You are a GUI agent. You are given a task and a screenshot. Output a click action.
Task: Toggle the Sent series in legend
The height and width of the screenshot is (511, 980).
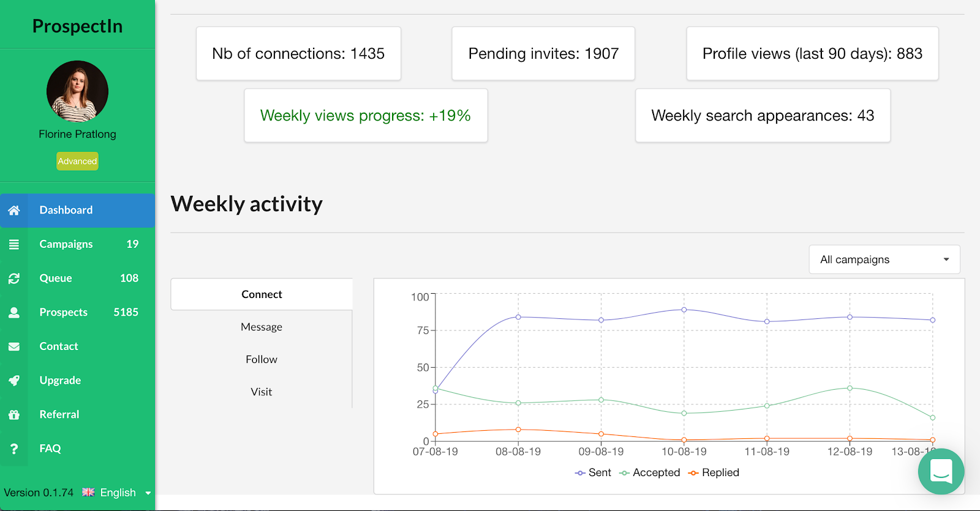coord(593,472)
